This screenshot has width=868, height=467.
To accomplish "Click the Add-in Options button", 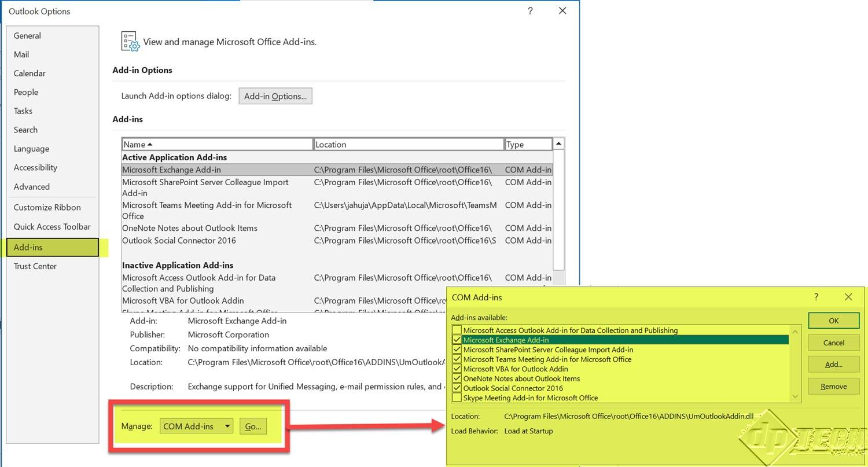I will click(275, 96).
